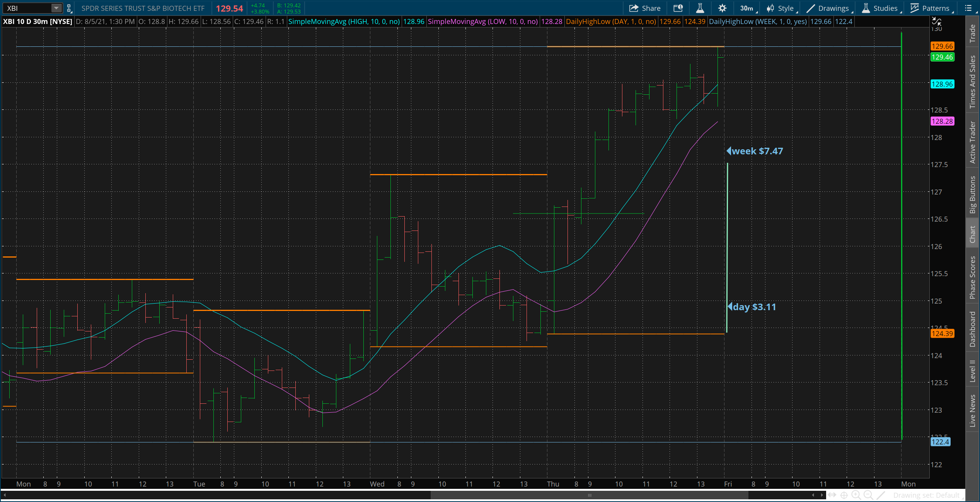The image size is (980, 502).
Task: Open chart settings gear icon
Action: (x=722, y=8)
